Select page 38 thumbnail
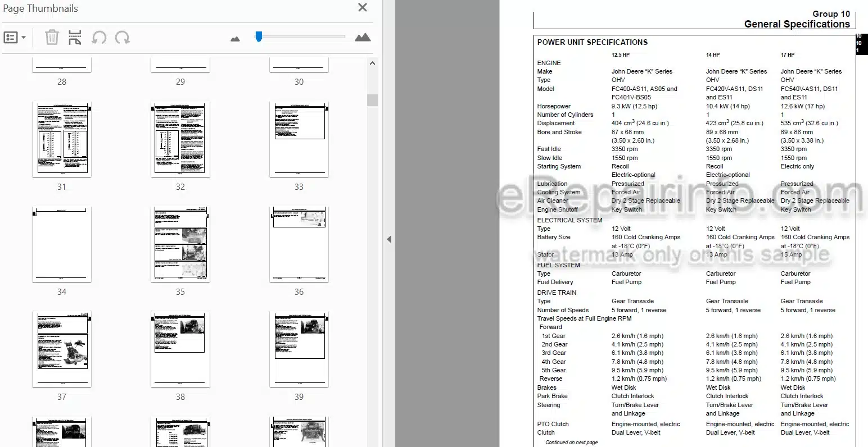The height and width of the screenshot is (447, 868). pyautogui.click(x=180, y=349)
